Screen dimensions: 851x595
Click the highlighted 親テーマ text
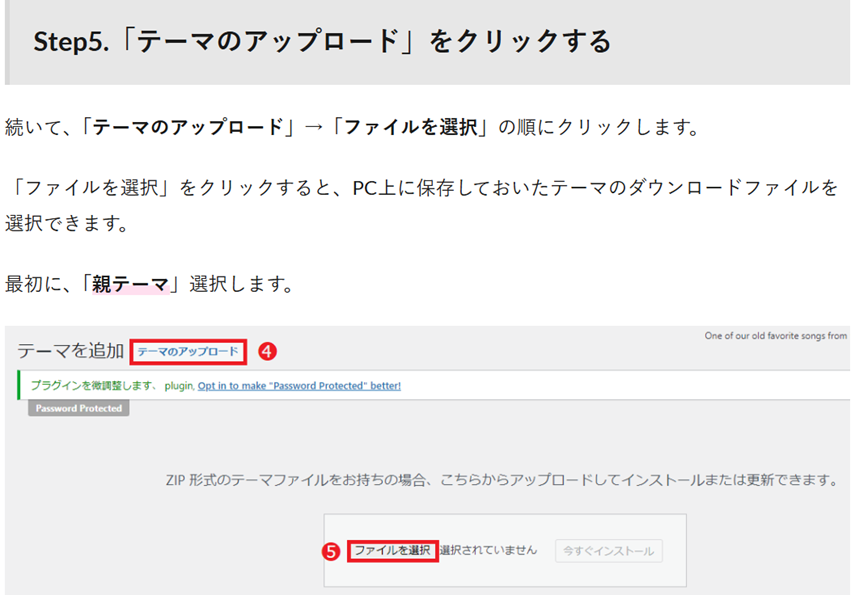coord(130,283)
